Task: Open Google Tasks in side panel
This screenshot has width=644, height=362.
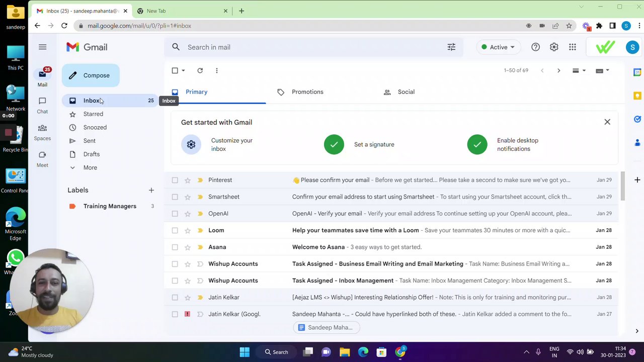Action: (x=637, y=119)
